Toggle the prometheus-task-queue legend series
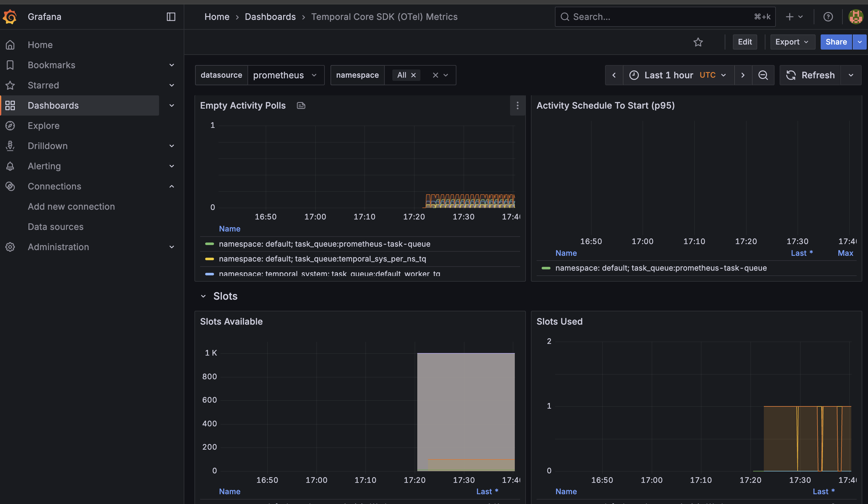This screenshot has width=868, height=504. (x=324, y=244)
